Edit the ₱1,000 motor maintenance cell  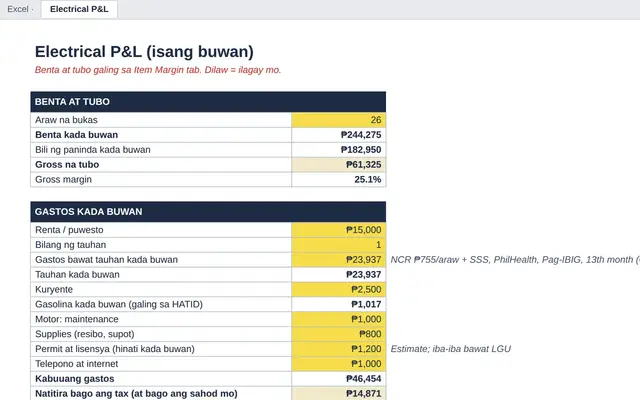click(338, 319)
